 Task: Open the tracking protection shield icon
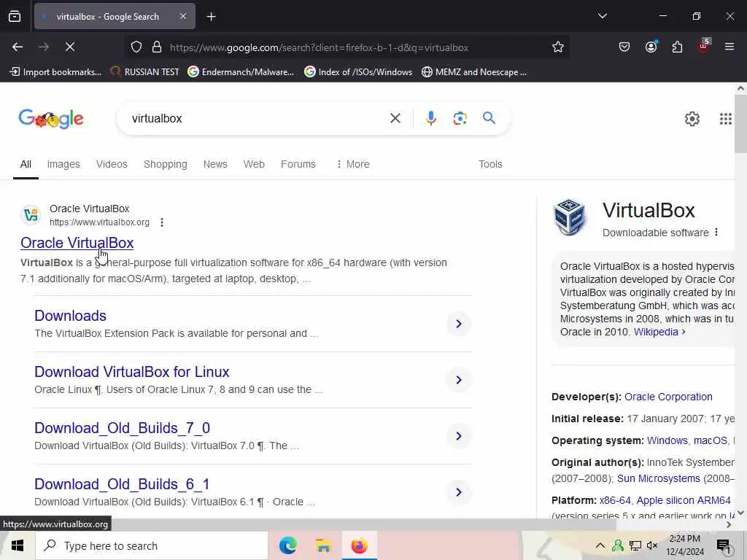pos(136,47)
